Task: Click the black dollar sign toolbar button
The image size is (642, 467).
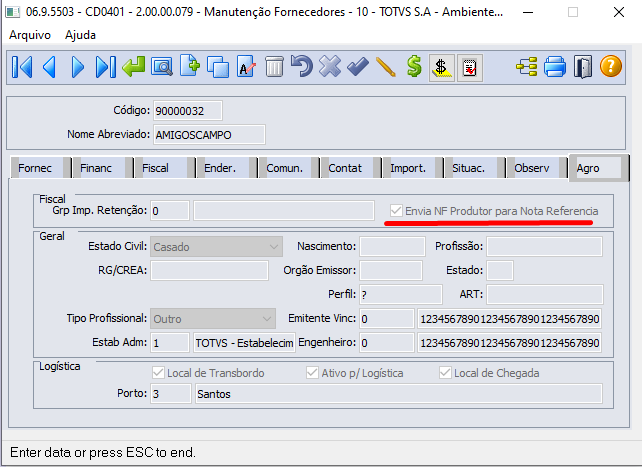Action: pos(441,68)
